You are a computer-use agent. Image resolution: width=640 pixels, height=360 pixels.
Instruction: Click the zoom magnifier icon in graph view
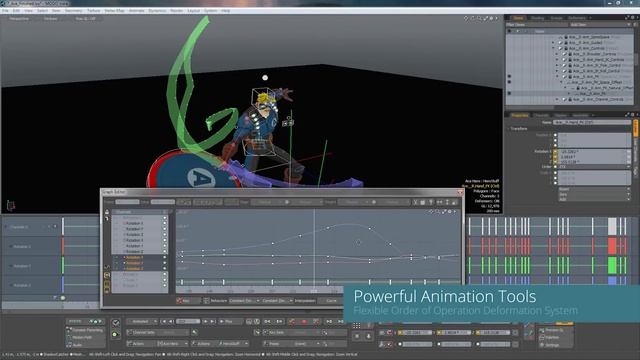click(438, 212)
